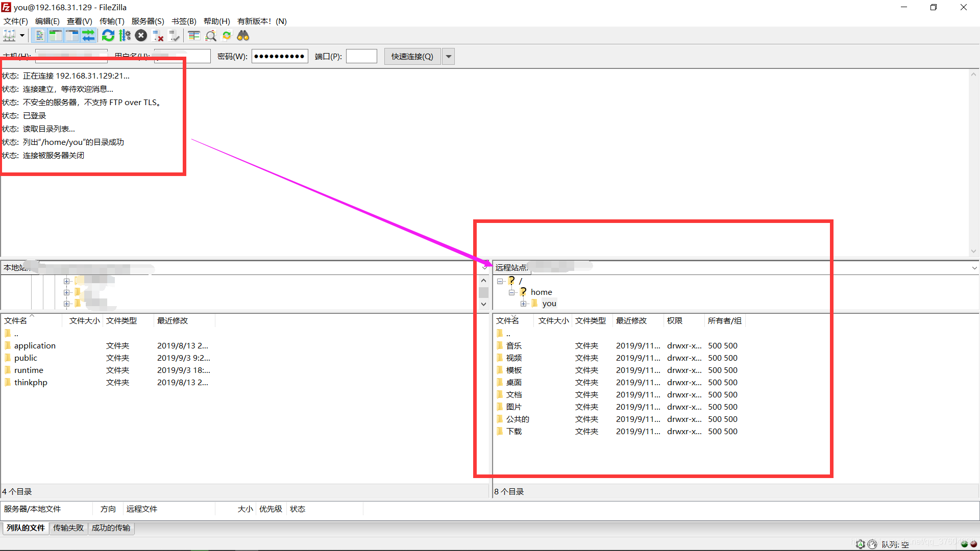Sort remote list by 所有者/组 column
This screenshot has width=980, height=551.
coord(724,321)
